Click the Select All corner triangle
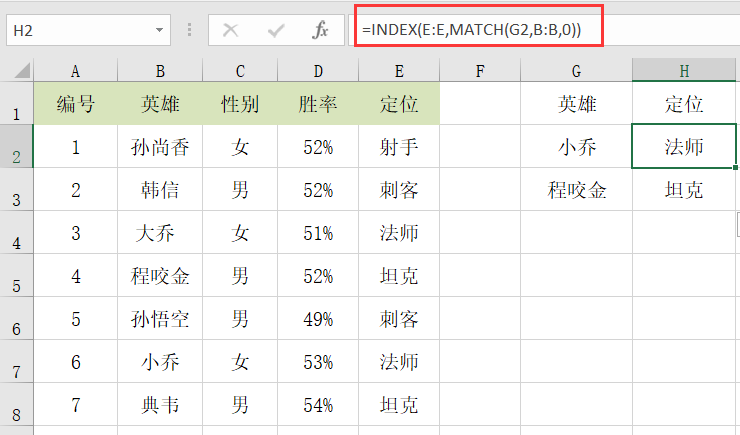The height and width of the screenshot is (435, 740). tap(22, 70)
